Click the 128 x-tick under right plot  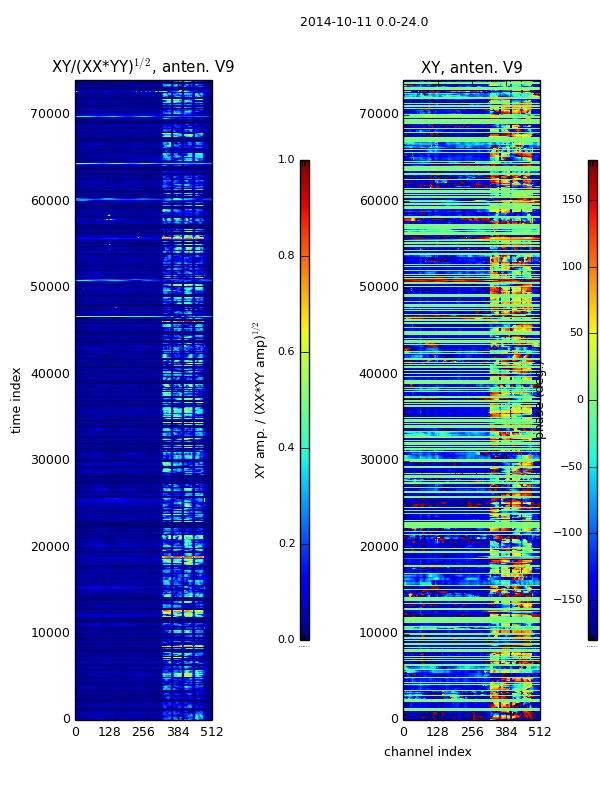tap(437, 732)
